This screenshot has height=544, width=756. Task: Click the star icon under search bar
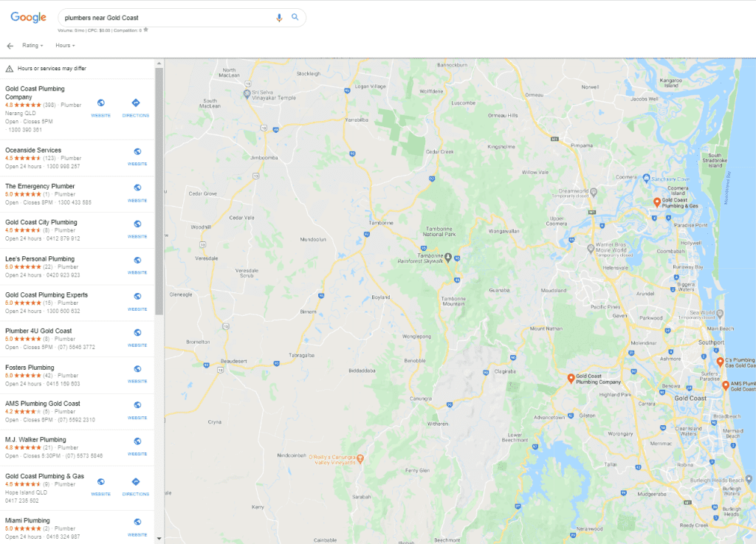(146, 30)
